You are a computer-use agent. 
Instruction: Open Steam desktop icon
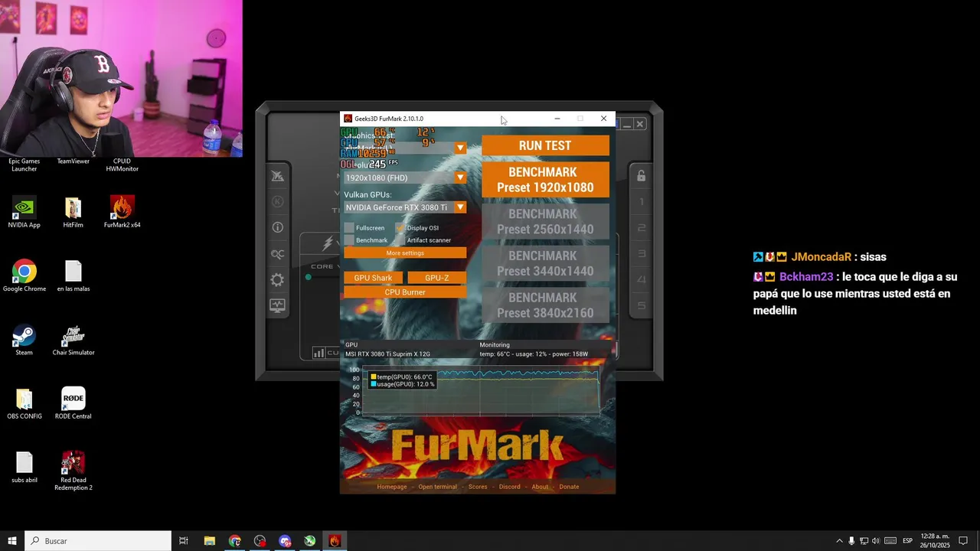(x=24, y=341)
